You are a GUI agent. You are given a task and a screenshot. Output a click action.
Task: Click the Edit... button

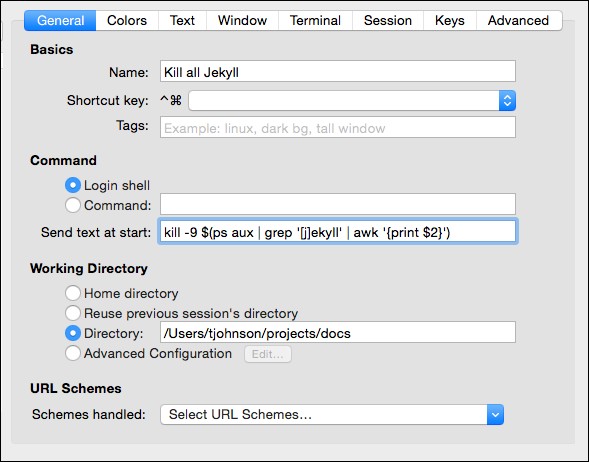(x=268, y=354)
